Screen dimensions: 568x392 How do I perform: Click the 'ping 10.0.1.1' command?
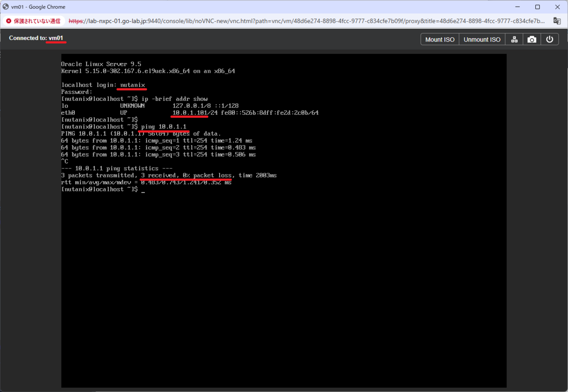[x=164, y=127]
